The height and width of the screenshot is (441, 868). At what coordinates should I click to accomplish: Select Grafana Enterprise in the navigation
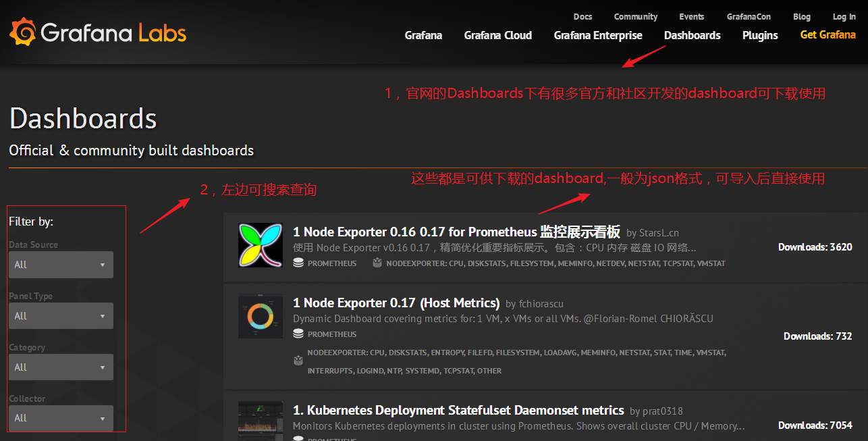[598, 35]
